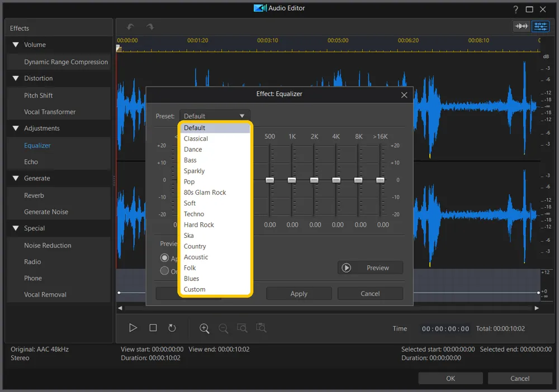Viewport: 559px width, 392px height.
Task: Click Apply in the Equalizer dialog
Action: click(x=299, y=294)
